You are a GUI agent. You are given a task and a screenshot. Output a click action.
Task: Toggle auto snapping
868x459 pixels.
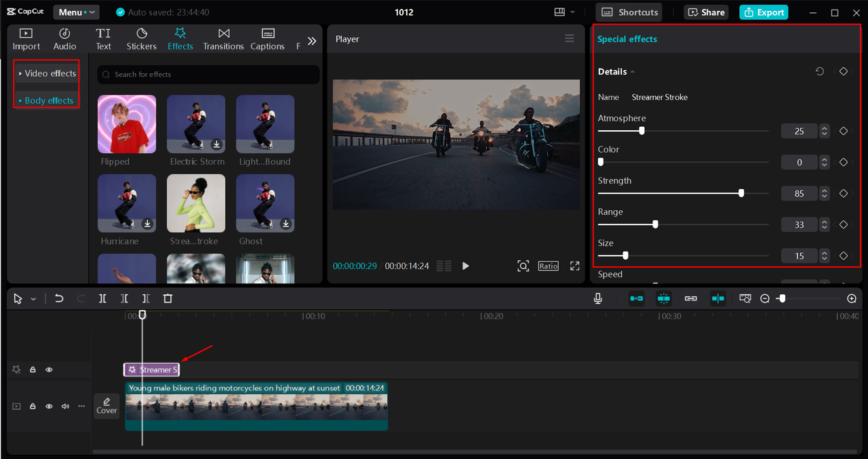(664, 298)
